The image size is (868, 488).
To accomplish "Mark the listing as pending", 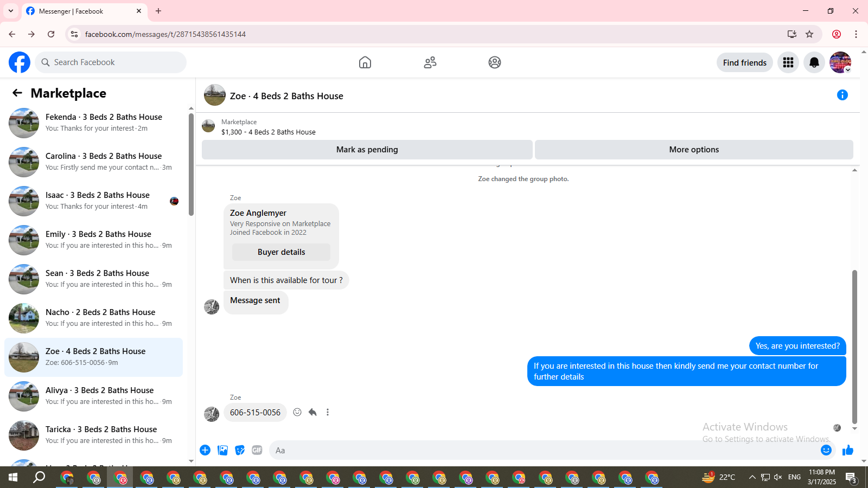I will pyautogui.click(x=367, y=150).
